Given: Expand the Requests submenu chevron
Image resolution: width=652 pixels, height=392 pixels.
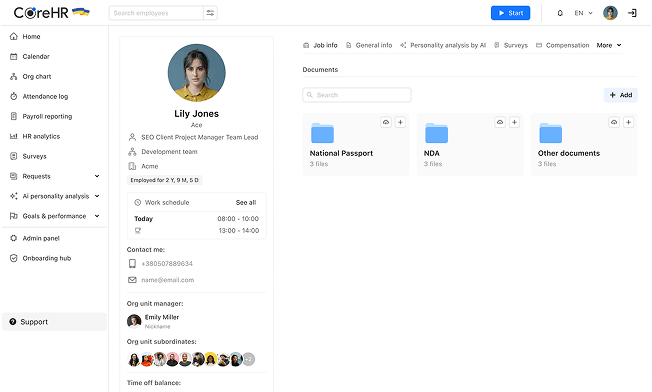Looking at the screenshot, I should [97, 176].
